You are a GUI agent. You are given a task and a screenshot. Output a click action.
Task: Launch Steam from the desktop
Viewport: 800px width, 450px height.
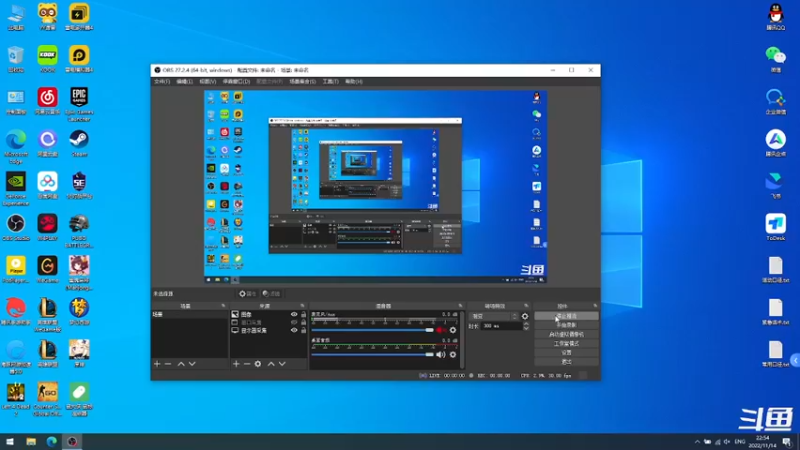click(x=79, y=143)
